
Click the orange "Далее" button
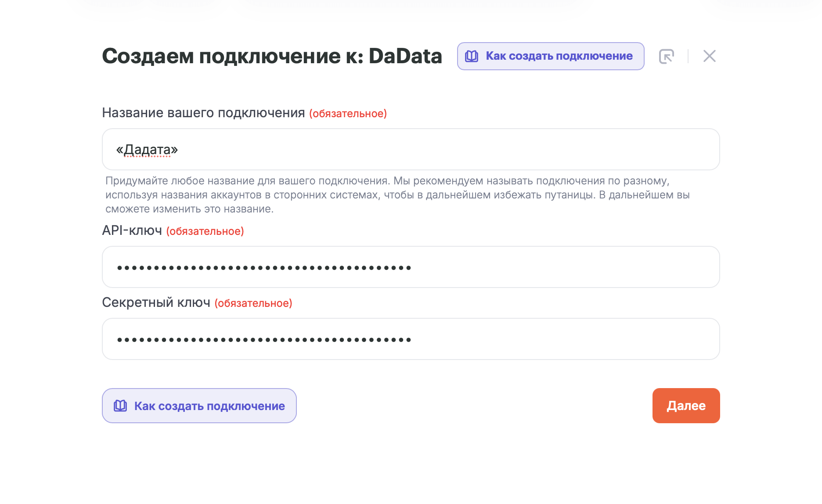tap(686, 406)
